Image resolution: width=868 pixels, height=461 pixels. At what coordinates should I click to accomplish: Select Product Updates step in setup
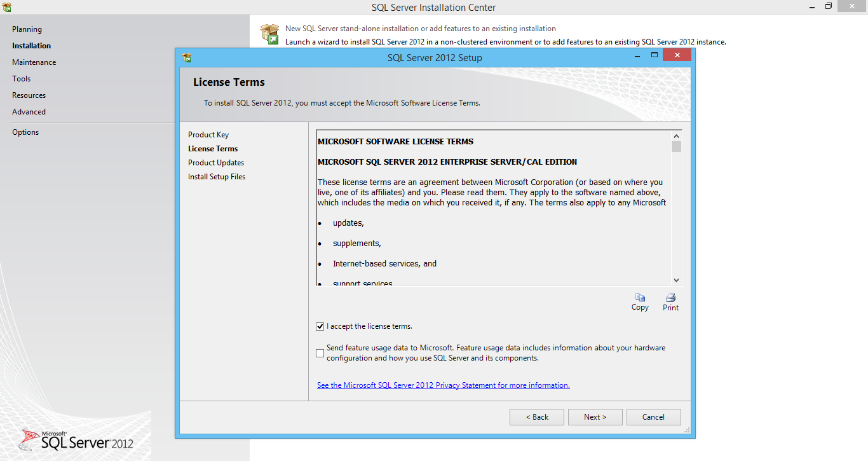216,163
